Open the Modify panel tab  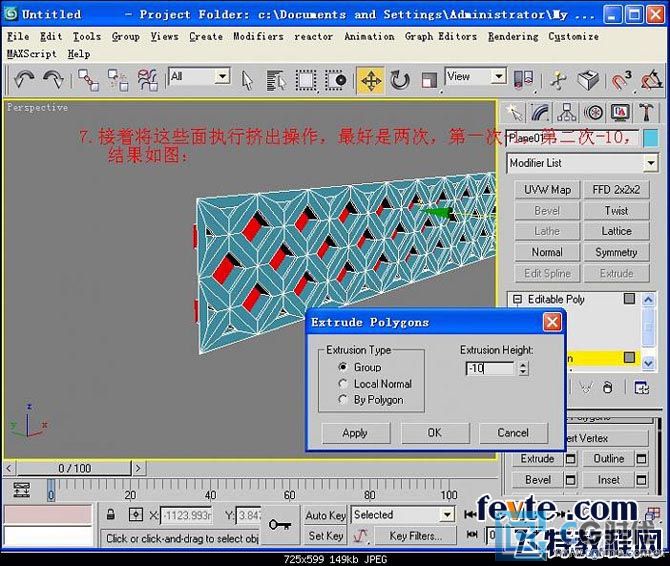tap(540, 113)
